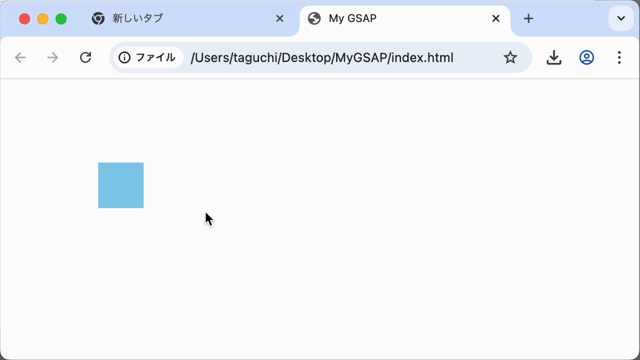Bookmark this page with the star icon
This screenshot has width=640, height=360.
click(510, 58)
